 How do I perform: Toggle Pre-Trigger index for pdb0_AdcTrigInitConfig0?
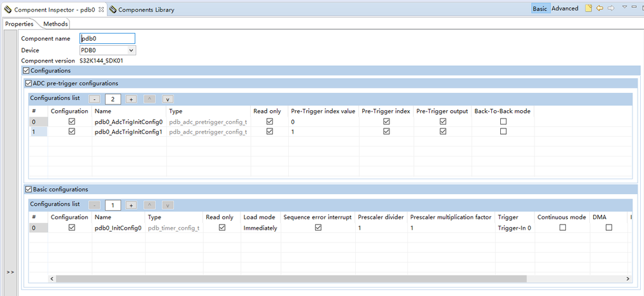pyautogui.click(x=386, y=122)
